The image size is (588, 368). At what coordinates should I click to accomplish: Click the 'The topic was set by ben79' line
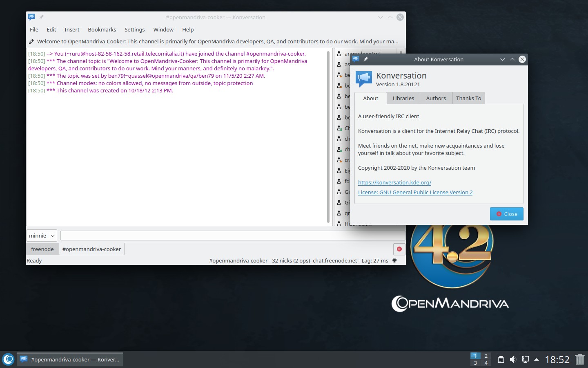[147, 76]
